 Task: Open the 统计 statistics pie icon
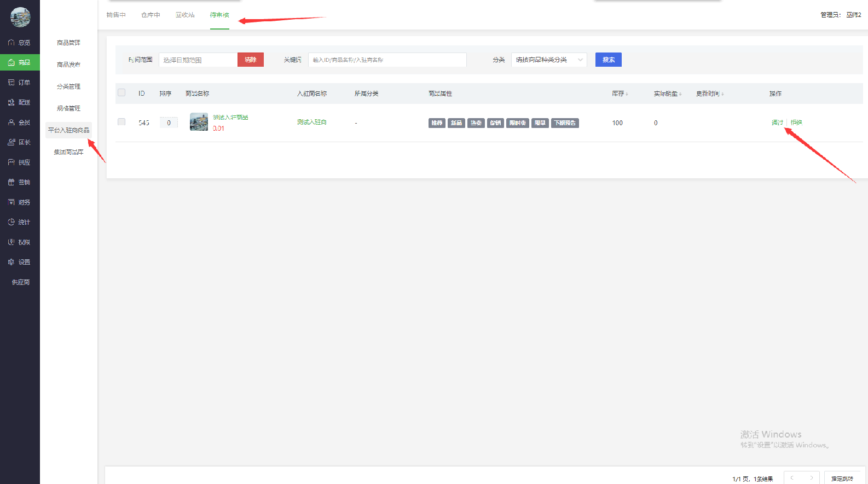pos(11,222)
